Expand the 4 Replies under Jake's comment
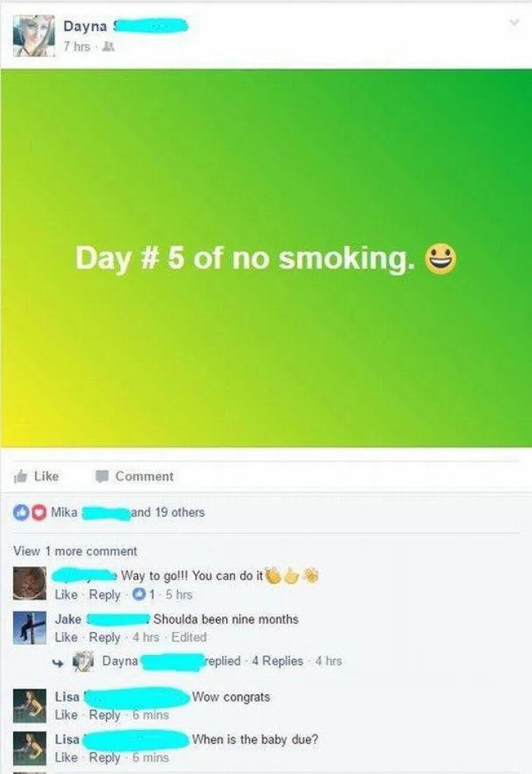 [278, 661]
